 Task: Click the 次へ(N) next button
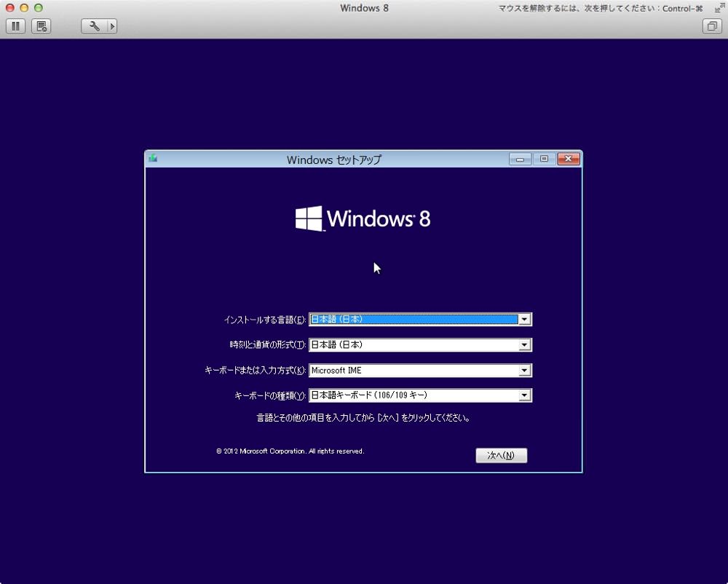tap(501, 455)
